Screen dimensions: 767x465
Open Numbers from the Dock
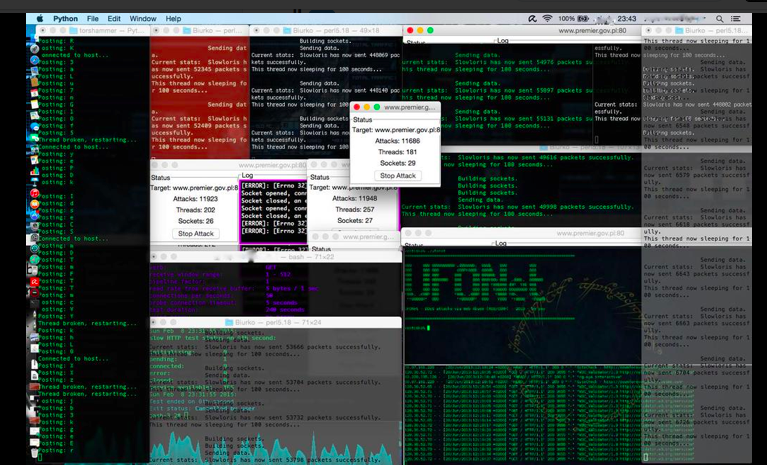pos(34,170)
